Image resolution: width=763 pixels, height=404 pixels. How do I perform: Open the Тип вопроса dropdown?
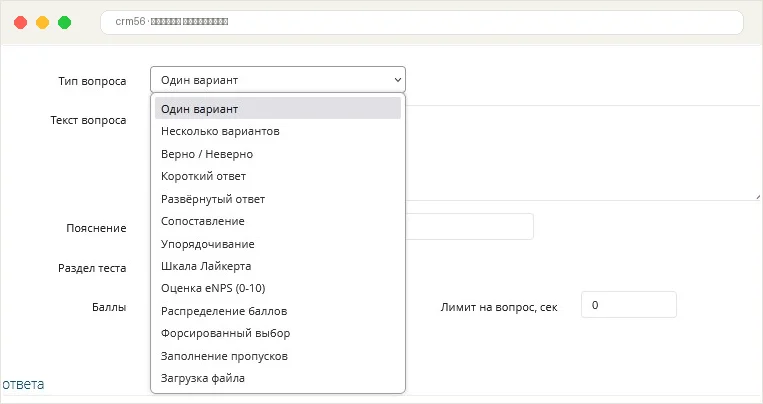[x=278, y=80]
